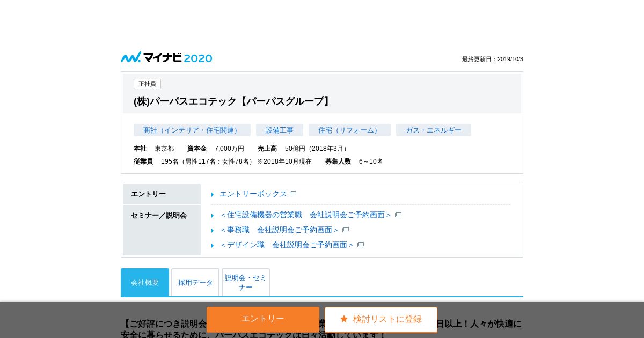Click external-window icon beside エントリーボックス

click(293, 194)
